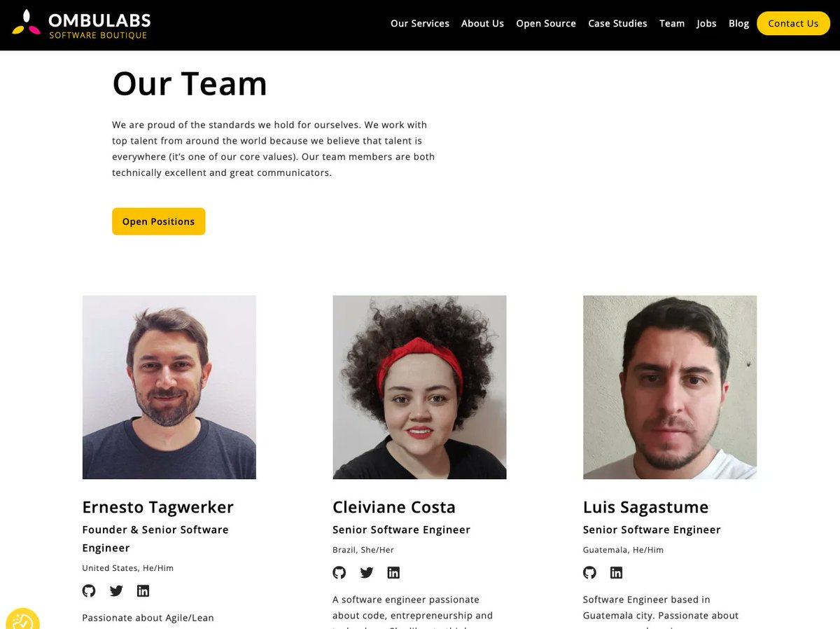The height and width of the screenshot is (629, 840).
Task: Visit Cleiviane Costa's LinkedIn icon
Action: coord(393,572)
